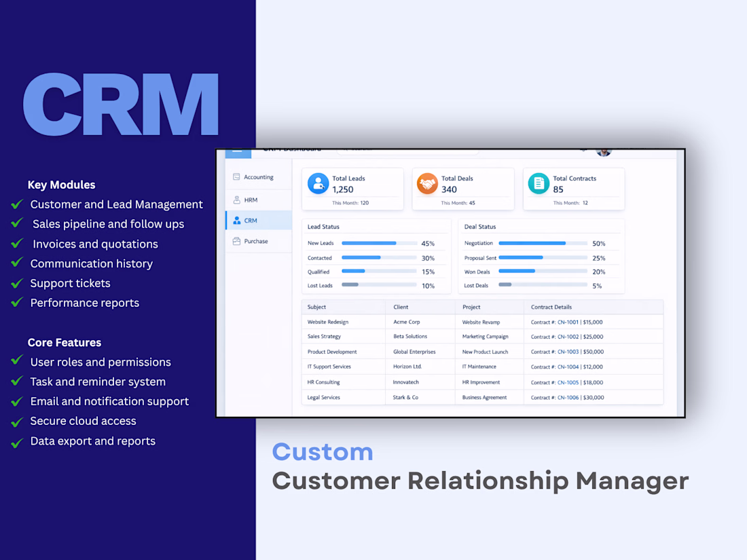This screenshot has height=560, width=747.
Task: Click the New Leads progress bar
Action: [x=379, y=243]
